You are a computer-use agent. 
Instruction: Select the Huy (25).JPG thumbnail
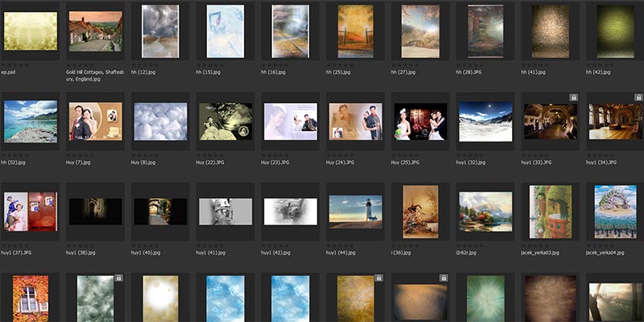[420, 122]
